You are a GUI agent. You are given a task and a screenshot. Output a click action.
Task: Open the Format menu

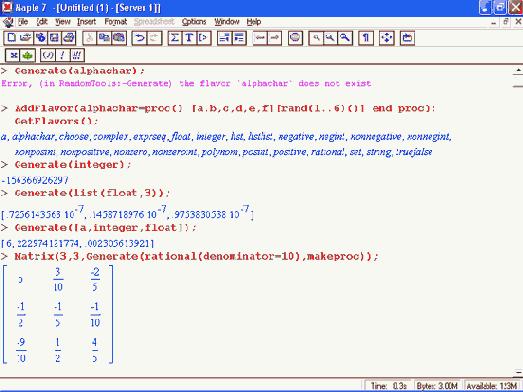click(x=115, y=22)
